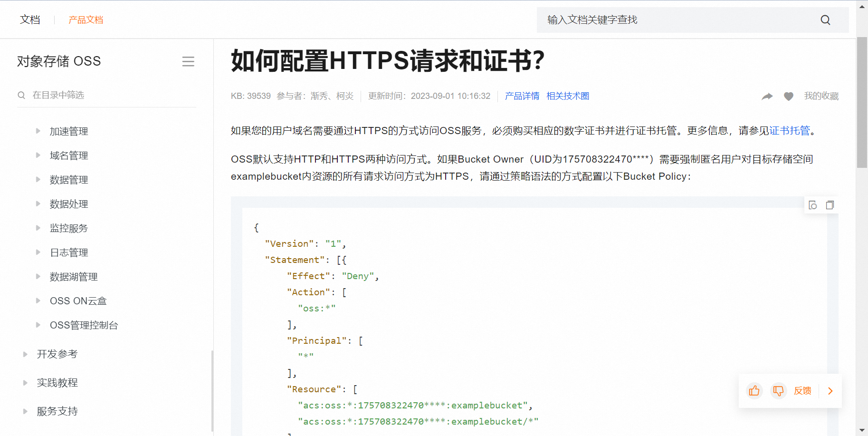The height and width of the screenshot is (436, 868).
Task: Click the "Effect": "Deny" code line
Action: coord(333,276)
